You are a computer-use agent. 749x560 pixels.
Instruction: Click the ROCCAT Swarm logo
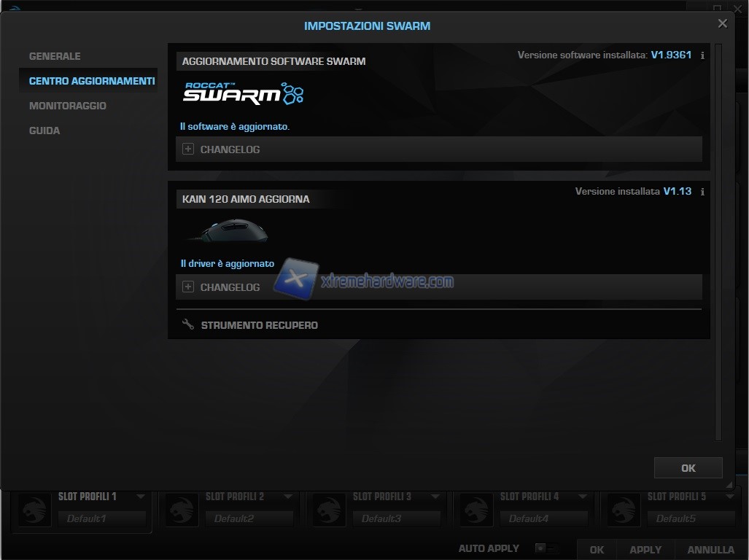244,93
